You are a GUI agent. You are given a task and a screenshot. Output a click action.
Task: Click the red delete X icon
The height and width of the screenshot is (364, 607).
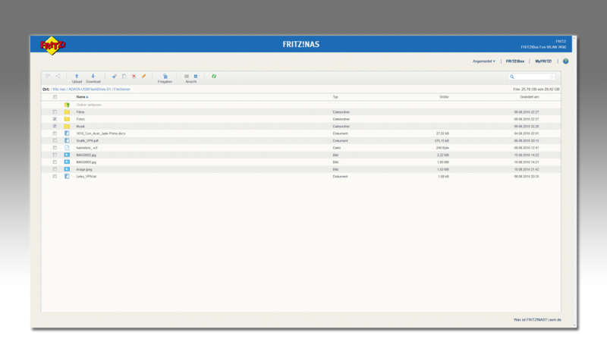point(134,76)
